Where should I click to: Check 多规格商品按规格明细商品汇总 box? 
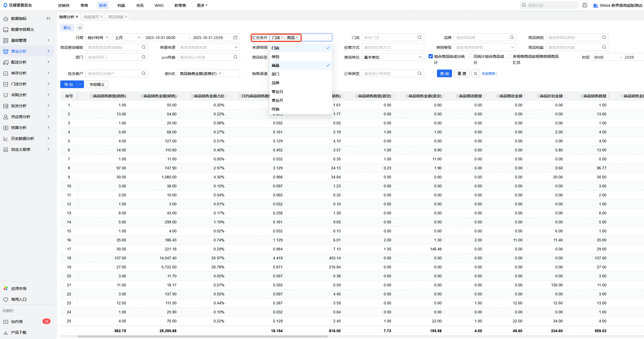tap(510, 56)
